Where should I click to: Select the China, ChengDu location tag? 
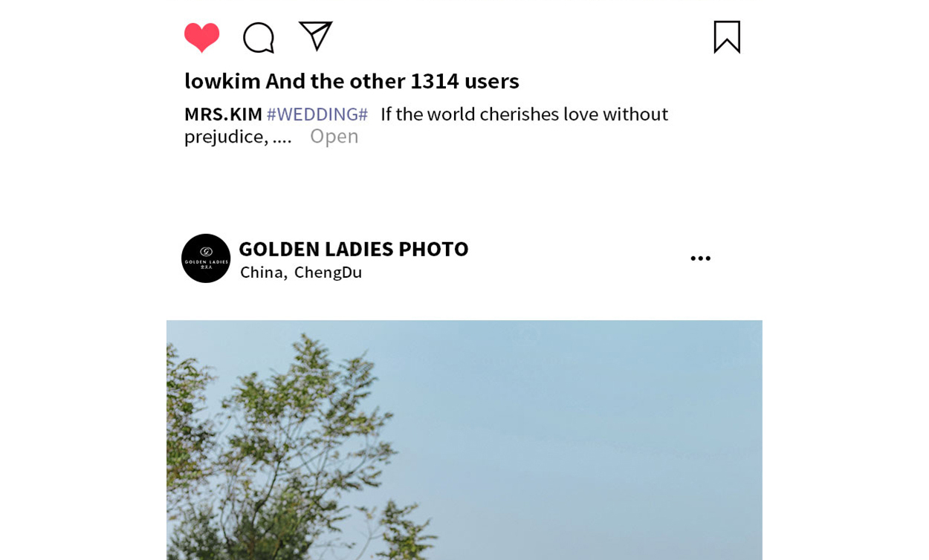click(301, 272)
